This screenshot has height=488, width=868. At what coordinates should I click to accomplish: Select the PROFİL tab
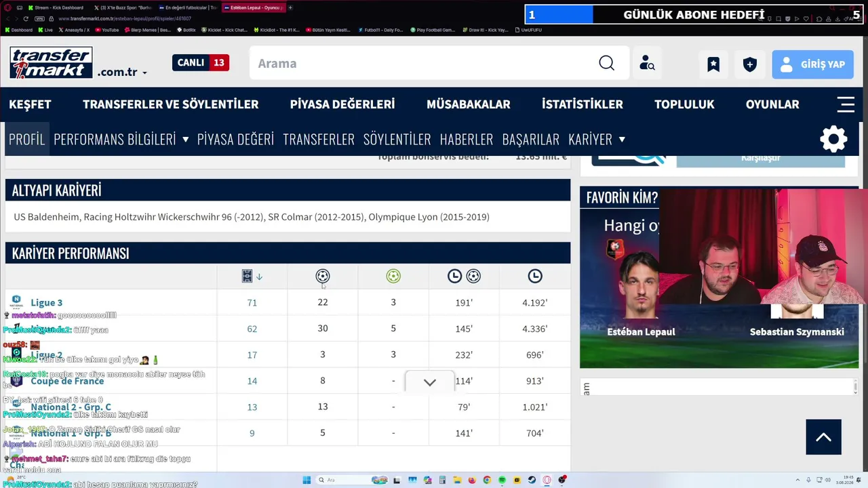click(x=26, y=139)
